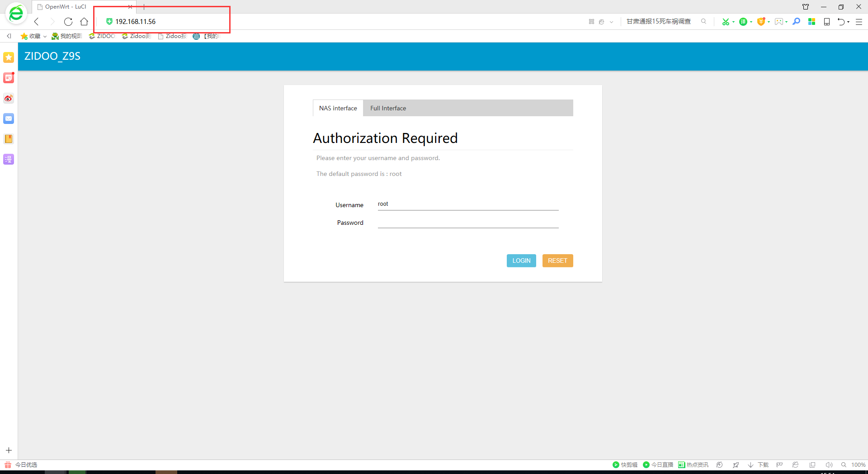Viewport: 868px width, 474px height.
Task: Click the yellow favorites star sidebar icon
Action: click(9, 57)
